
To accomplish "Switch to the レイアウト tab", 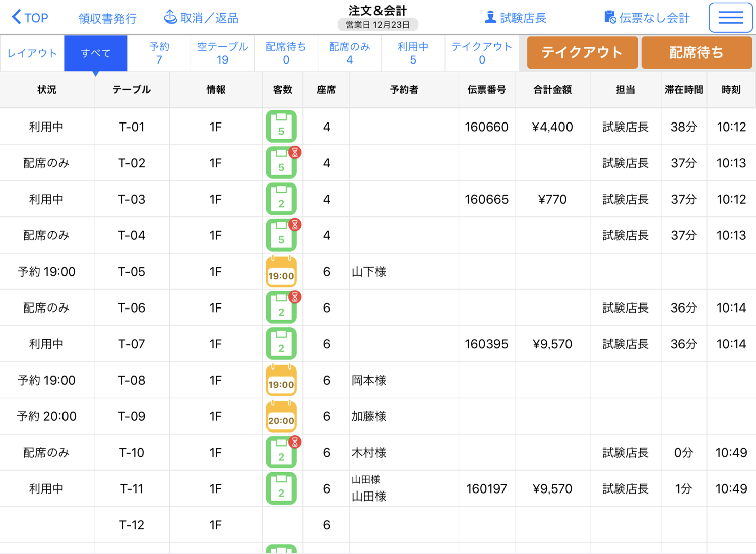I will click(32, 53).
